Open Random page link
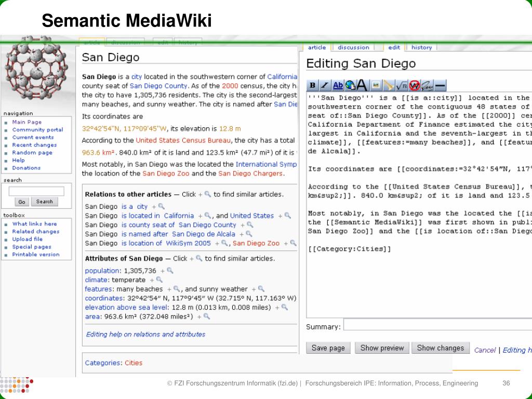532x399 pixels. pos(32,152)
